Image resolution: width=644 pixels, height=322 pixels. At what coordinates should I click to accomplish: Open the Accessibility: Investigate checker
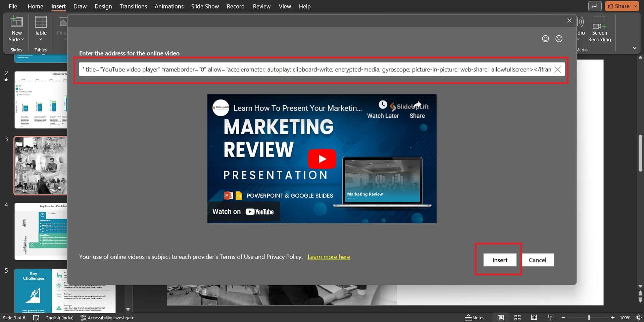click(x=107, y=318)
